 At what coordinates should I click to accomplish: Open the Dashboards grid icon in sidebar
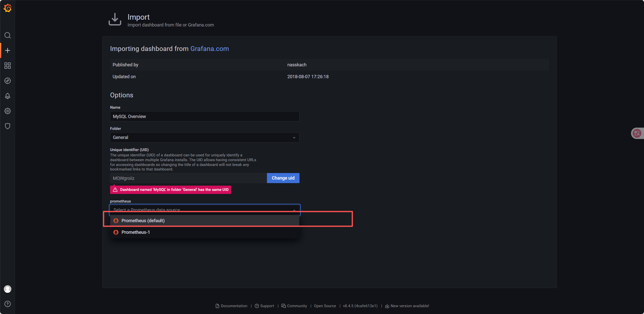(x=8, y=66)
